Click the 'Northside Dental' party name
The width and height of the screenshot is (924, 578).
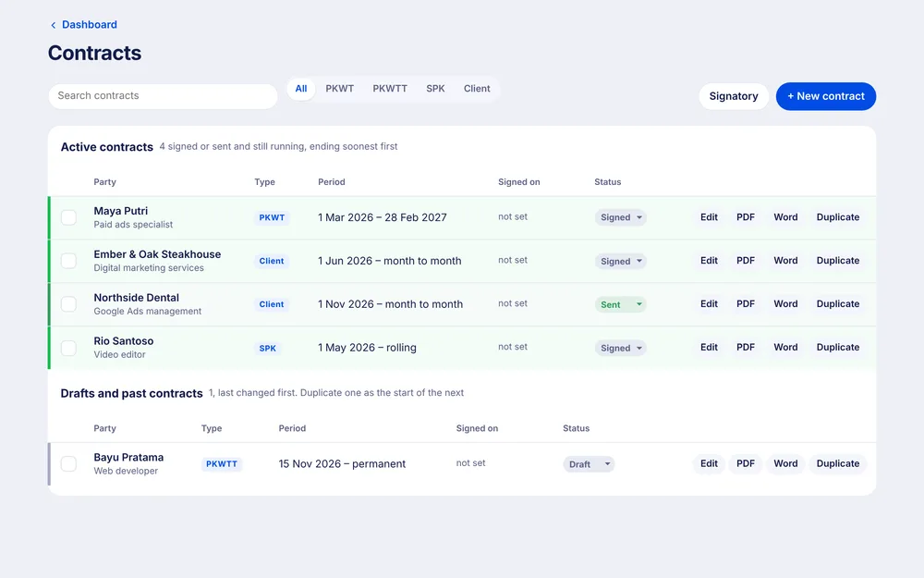click(x=136, y=298)
